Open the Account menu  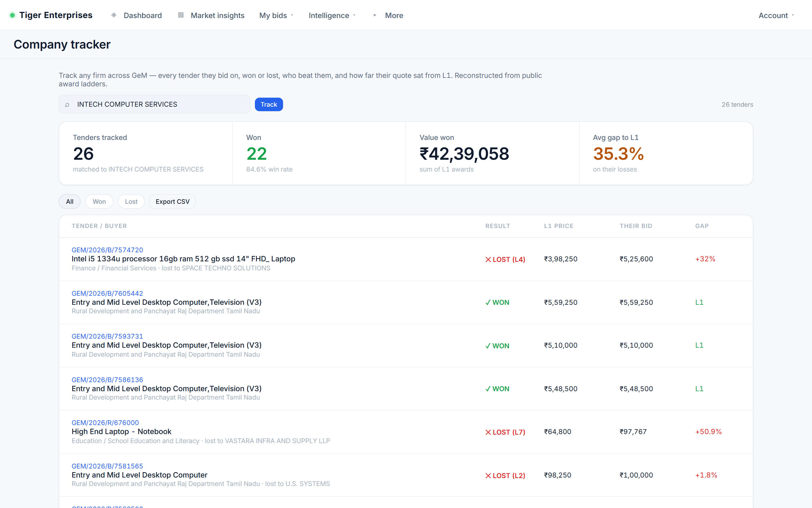(x=776, y=16)
